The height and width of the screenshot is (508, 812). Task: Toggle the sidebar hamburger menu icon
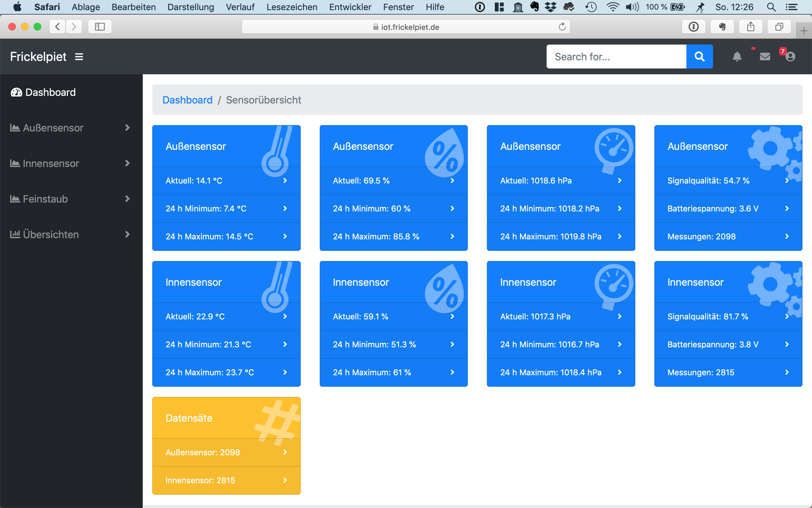pos(79,57)
